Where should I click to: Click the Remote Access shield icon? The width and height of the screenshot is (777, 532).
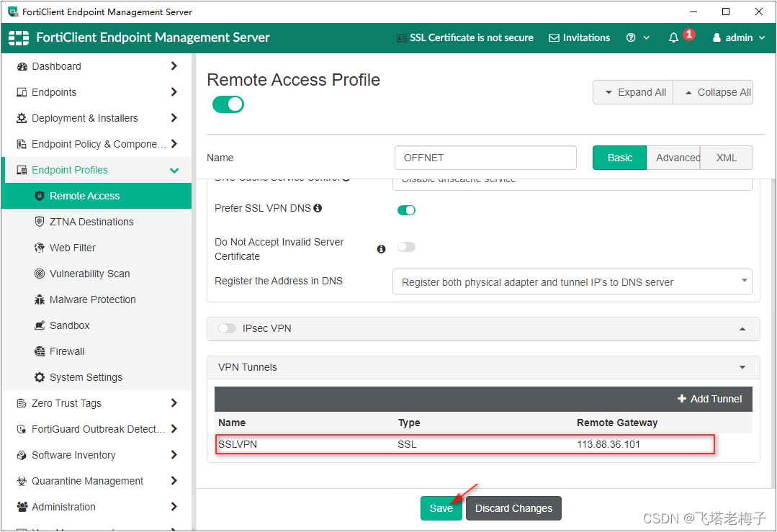40,196
